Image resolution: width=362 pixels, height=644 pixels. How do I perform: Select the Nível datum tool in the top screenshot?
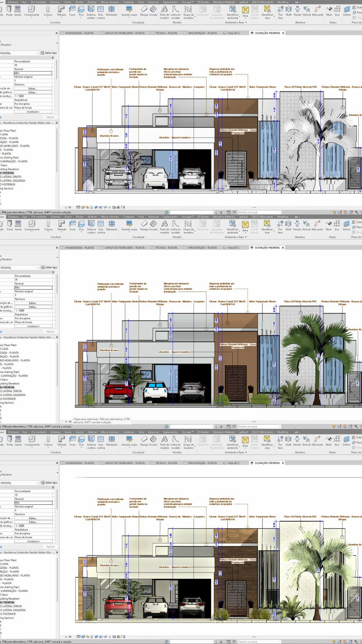pyautogui.click(x=329, y=11)
